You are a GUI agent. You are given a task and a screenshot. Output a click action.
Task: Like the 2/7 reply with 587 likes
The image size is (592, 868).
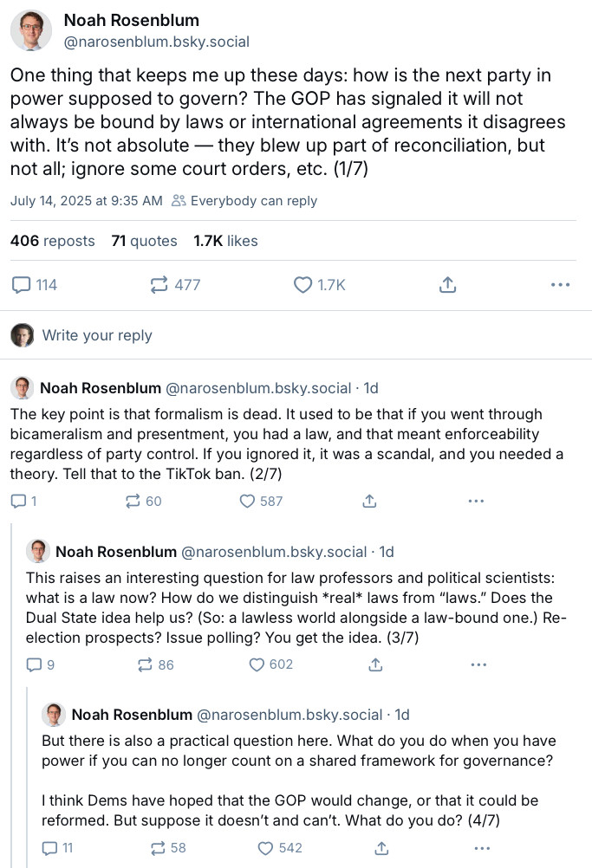pyautogui.click(x=248, y=501)
